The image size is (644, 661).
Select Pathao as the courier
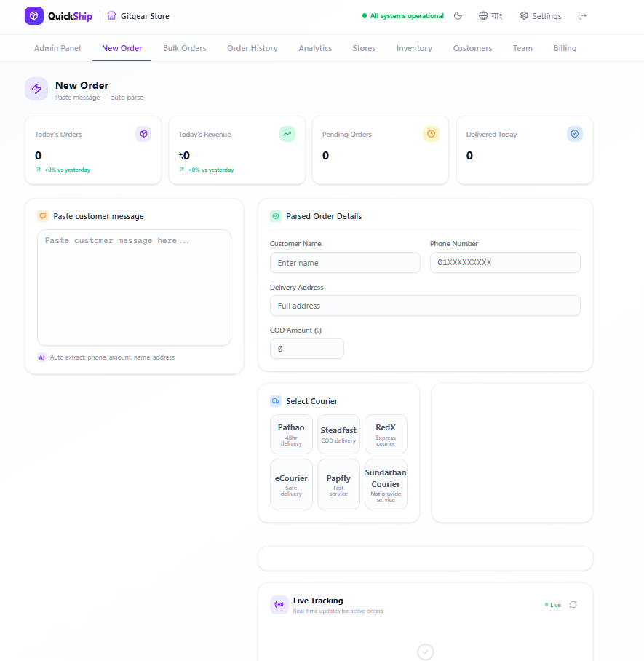pos(291,434)
